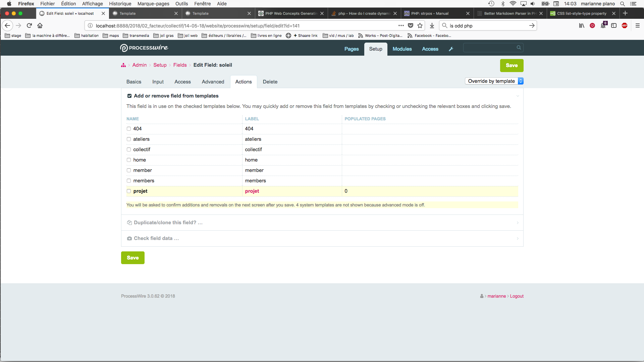Open Firefox downloads arrow icon
Screen dimensions: 644x362
click(x=432, y=25)
